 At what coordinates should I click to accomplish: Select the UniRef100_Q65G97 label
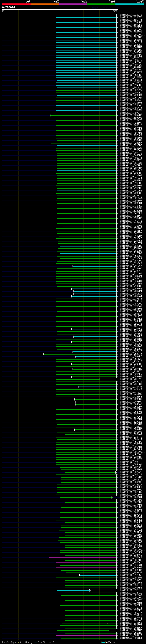tap(131, 407)
